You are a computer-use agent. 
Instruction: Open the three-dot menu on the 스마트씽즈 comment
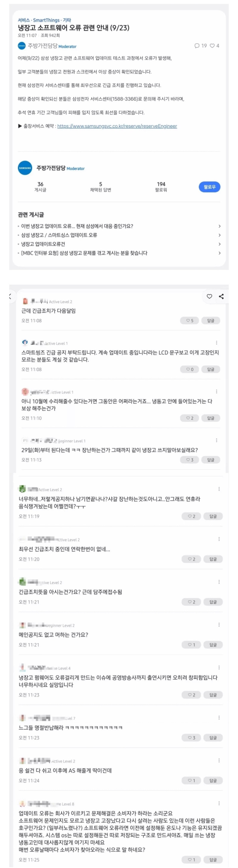[217, 343]
